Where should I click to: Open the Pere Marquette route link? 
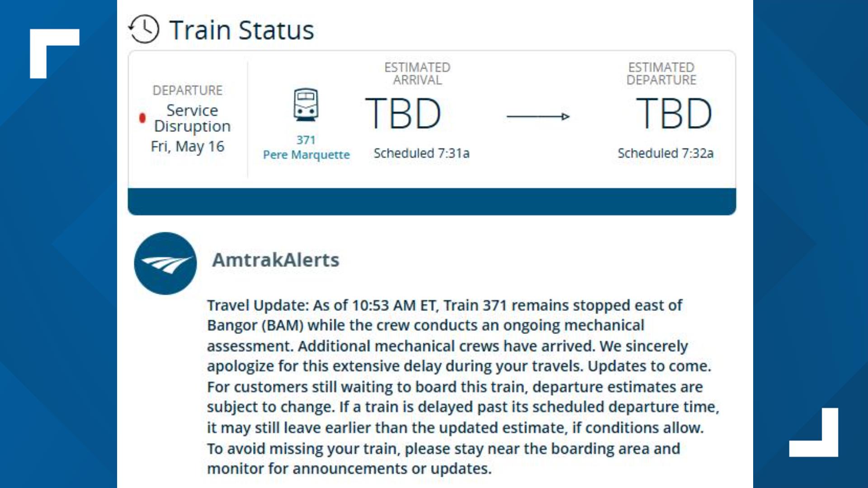tap(307, 155)
